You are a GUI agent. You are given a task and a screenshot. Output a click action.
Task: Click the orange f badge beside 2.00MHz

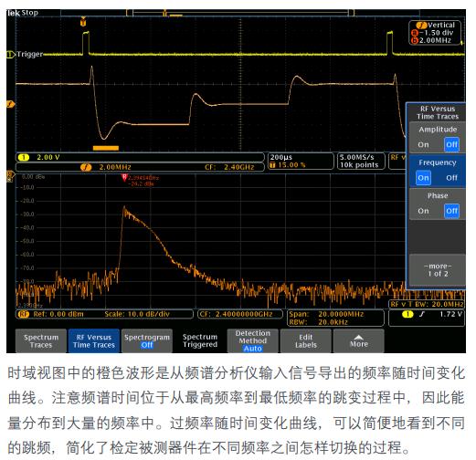point(86,167)
